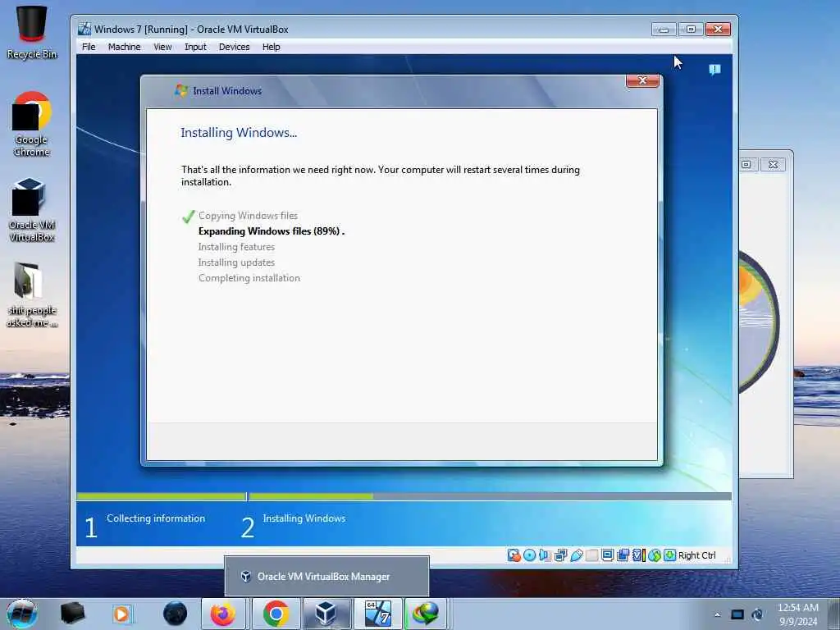840x630 pixels.
Task: Click the VirtualBox icon in the title bar
Action: click(84, 29)
